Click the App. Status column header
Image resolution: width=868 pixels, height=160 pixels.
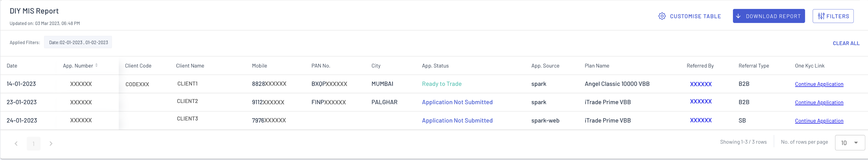435,66
